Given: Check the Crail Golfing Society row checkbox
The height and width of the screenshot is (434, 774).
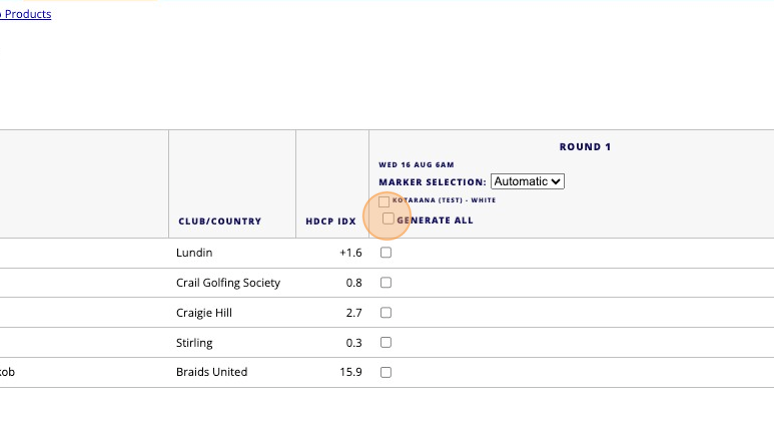Looking at the screenshot, I should click(x=386, y=283).
